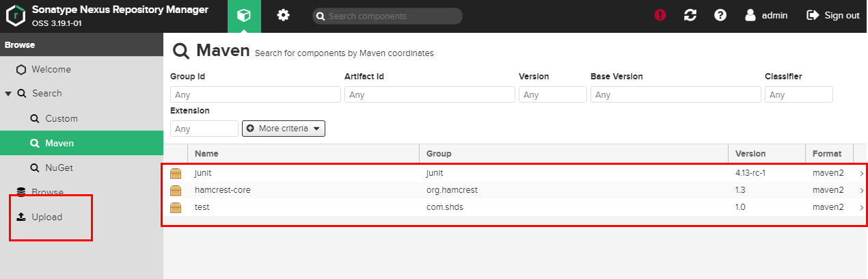Sort by Version column header

[766, 154]
